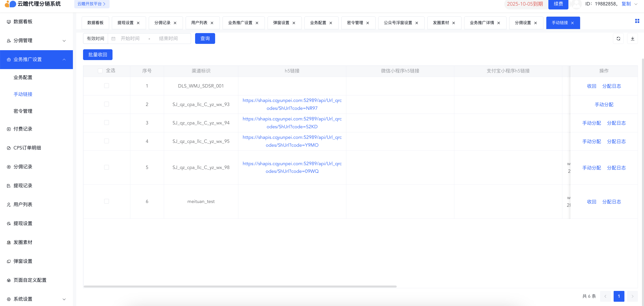Open the tab grid menu icon
This screenshot has width=644, height=306.
(x=637, y=21)
